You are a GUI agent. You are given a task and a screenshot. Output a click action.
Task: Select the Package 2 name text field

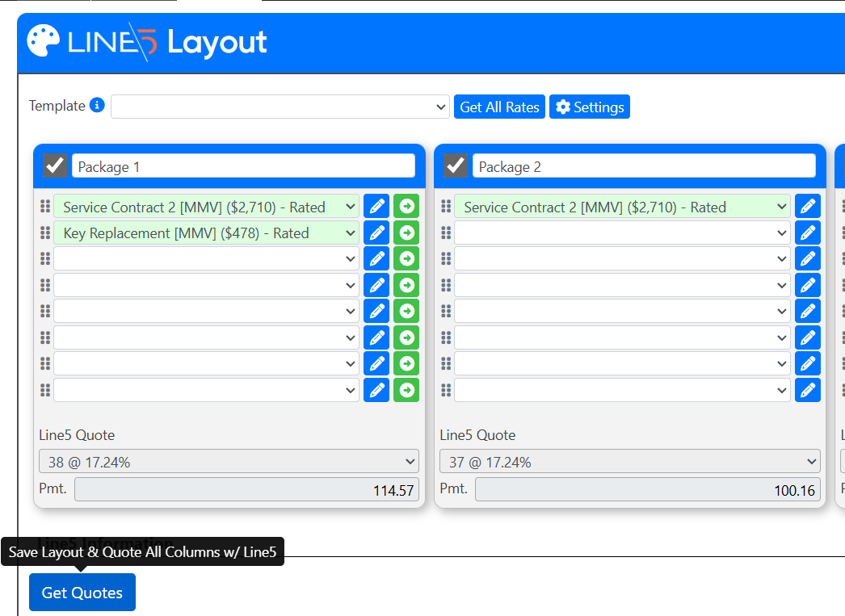point(643,166)
